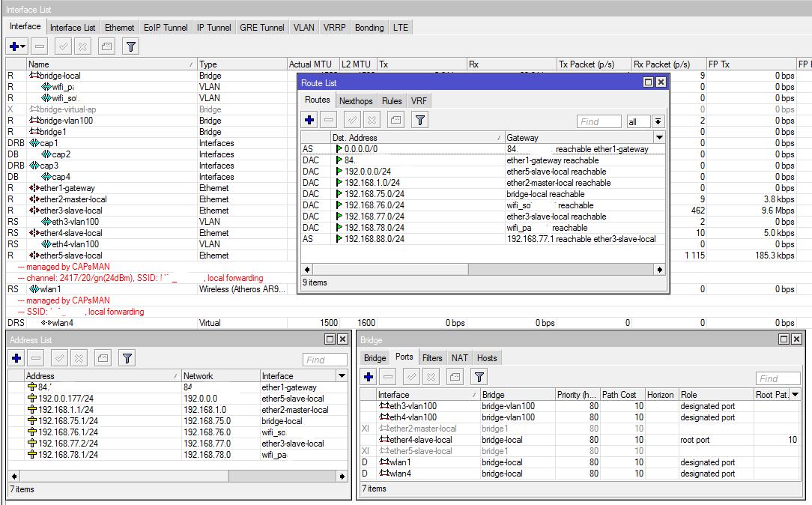Click the remove minus icon in Address List
Screen dimensions: 812x505
point(36,358)
